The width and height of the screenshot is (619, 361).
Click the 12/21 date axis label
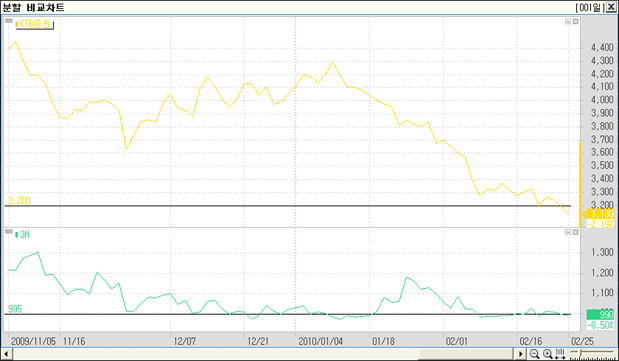(x=258, y=341)
